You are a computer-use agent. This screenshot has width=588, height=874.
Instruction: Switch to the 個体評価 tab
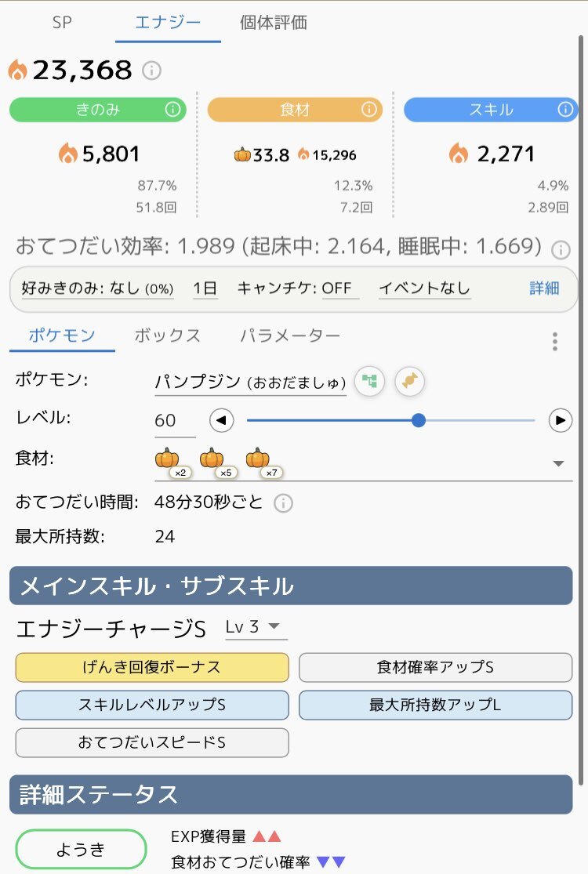[273, 23]
